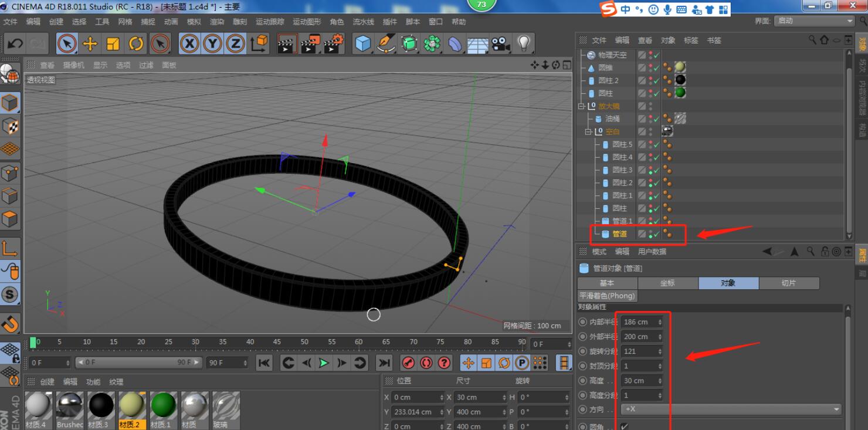Jump to timeline end
The width and height of the screenshot is (868, 430).
(384, 363)
